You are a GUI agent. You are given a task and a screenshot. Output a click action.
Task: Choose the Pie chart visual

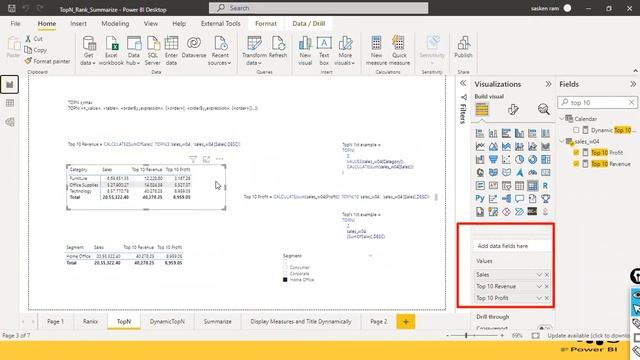(x=519, y=160)
